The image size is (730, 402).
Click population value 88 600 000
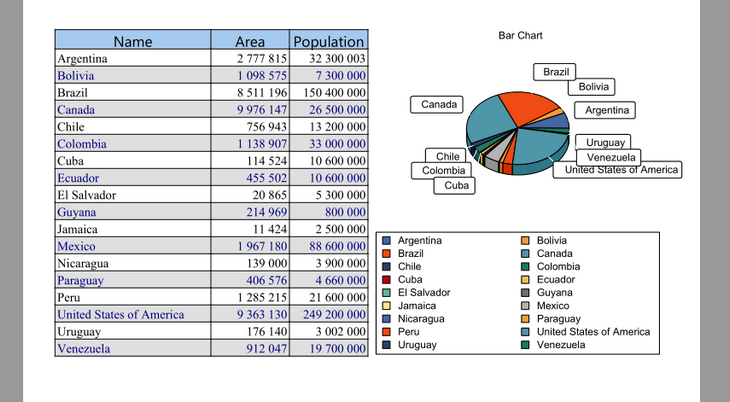[x=337, y=246]
